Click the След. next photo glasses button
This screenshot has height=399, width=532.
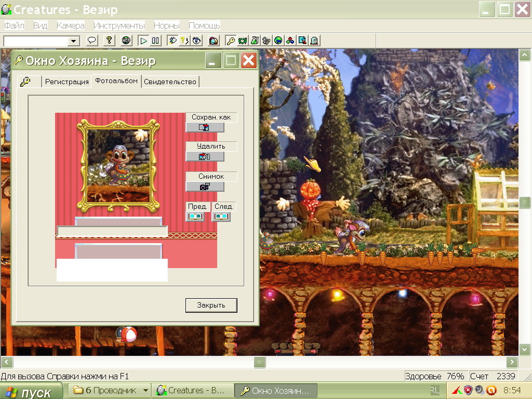221,217
